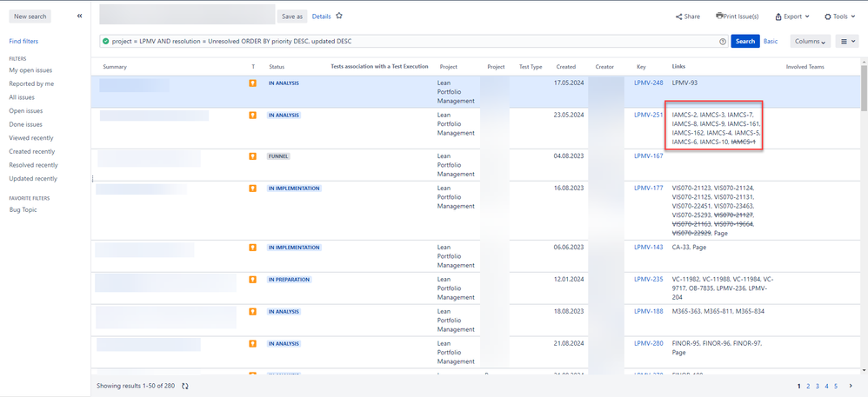Open Bug Topic favorite filter
This screenshot has width=868, height=397.
[23, 210]
